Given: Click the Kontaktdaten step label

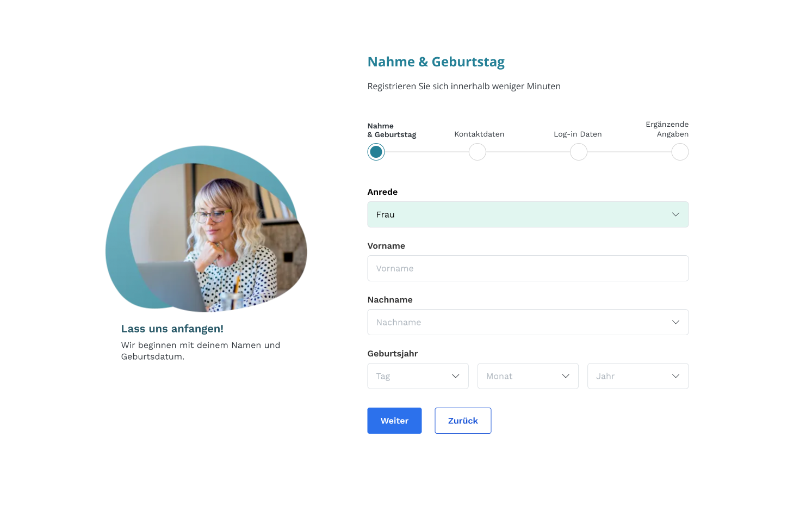Looking at the screenshot, I should (x=479, y=134).
